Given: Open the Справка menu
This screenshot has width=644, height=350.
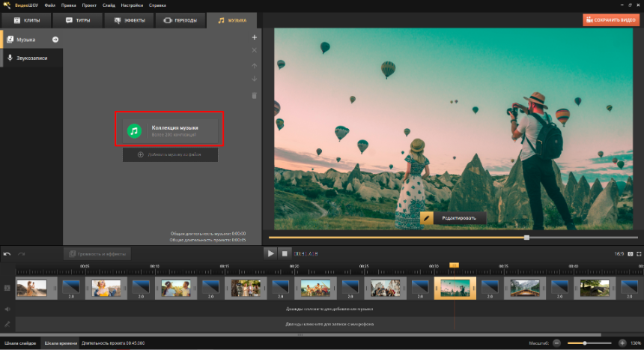Looking at the screenshot, I should point(157,5).
